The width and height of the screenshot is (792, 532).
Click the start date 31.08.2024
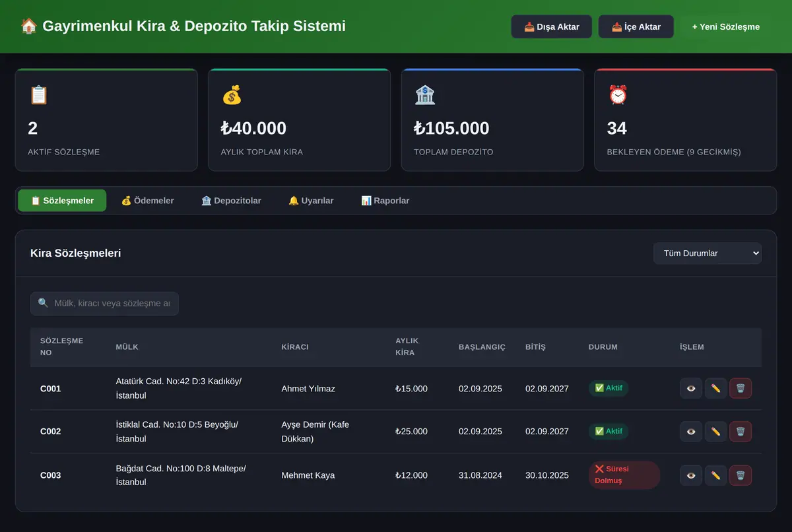(480, 475)
